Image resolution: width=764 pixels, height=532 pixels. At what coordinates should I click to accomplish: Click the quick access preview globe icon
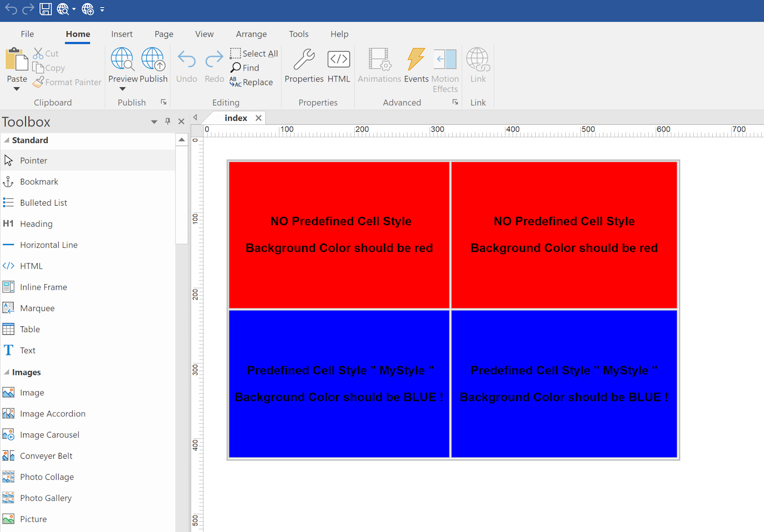[63, 9]
